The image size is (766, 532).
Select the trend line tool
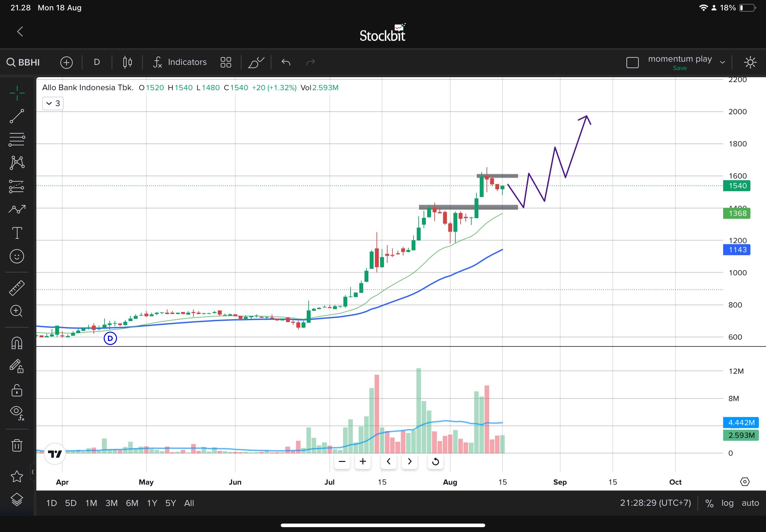tap(17, 116)
